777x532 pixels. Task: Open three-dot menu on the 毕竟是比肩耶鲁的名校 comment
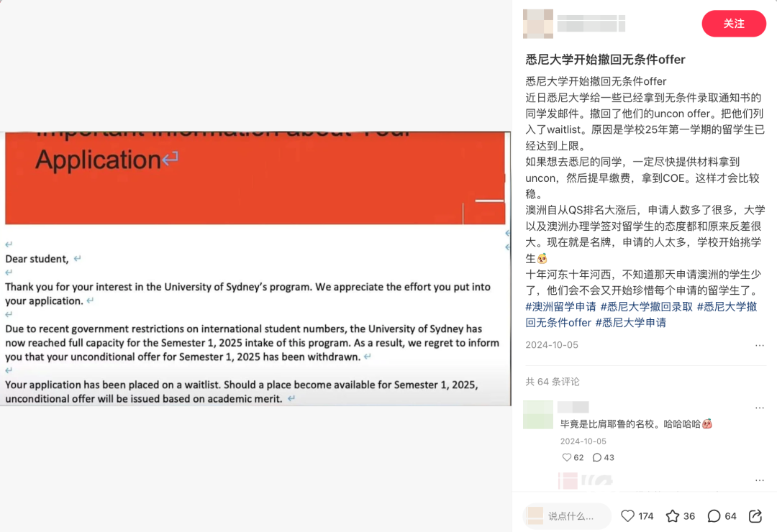click(x=759, y=408)
